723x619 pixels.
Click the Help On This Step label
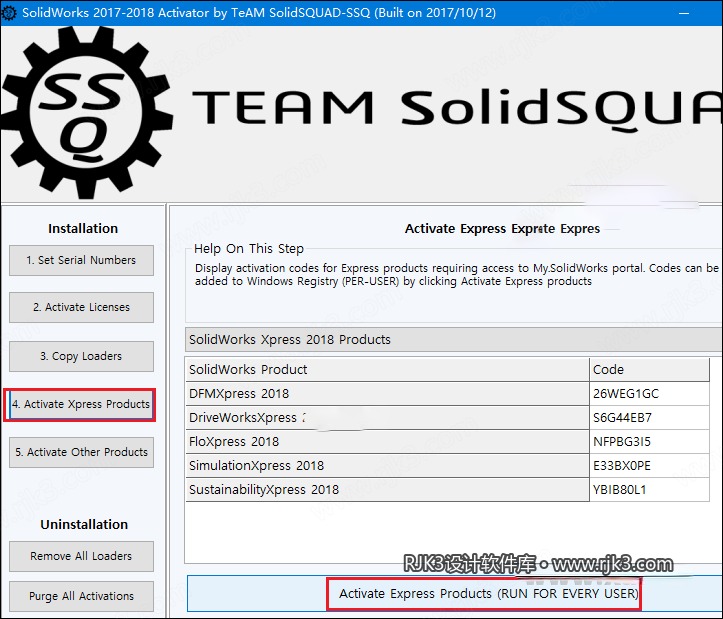(x=249, y=249)
